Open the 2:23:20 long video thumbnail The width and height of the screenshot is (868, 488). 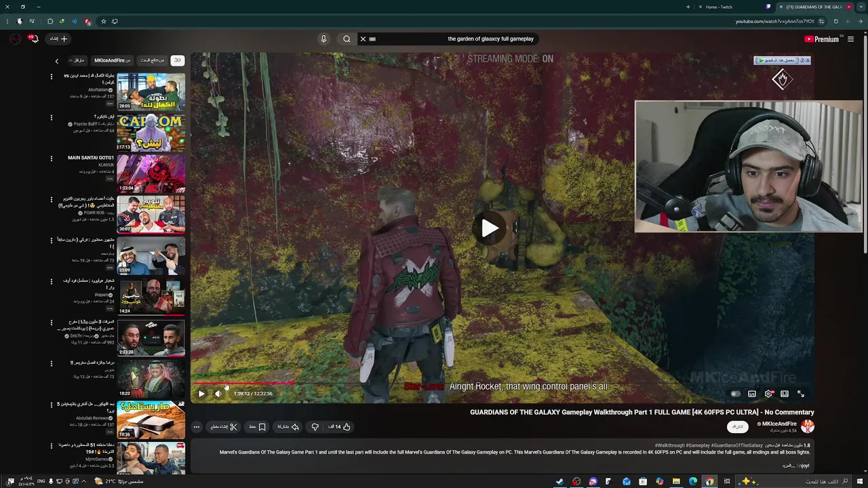pos(151,338)
